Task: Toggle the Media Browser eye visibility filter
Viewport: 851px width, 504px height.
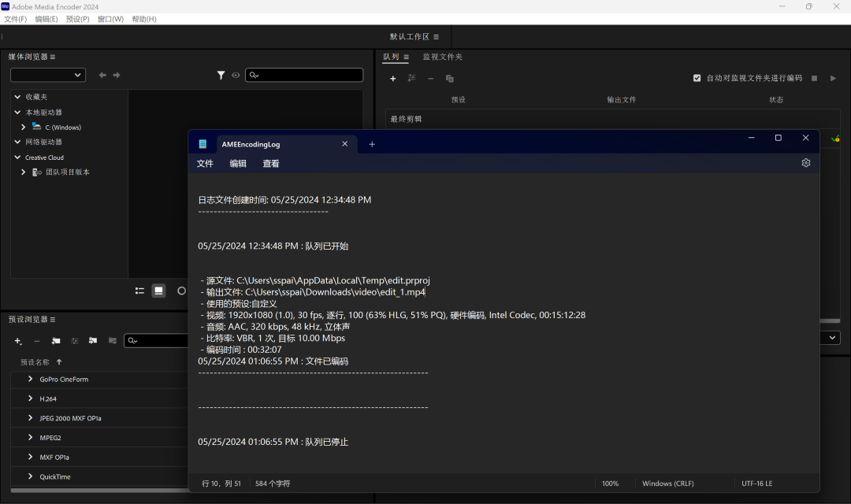Action: pyautogui.click(x=236, y=76)
